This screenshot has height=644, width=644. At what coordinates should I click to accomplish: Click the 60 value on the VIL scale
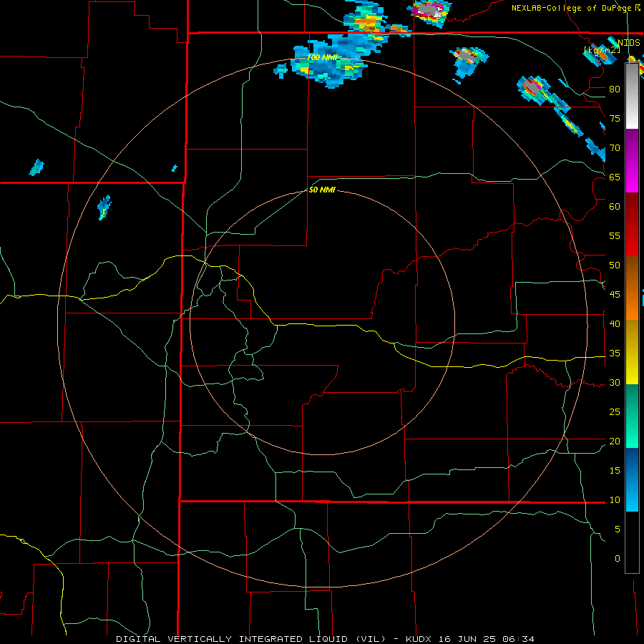[x=615, y=207]
